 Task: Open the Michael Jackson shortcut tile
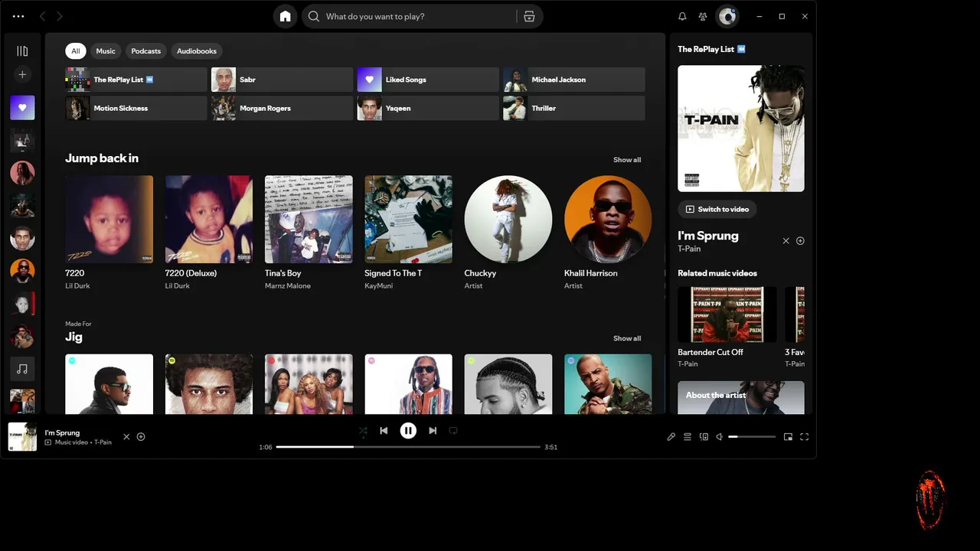coord(574,80)
